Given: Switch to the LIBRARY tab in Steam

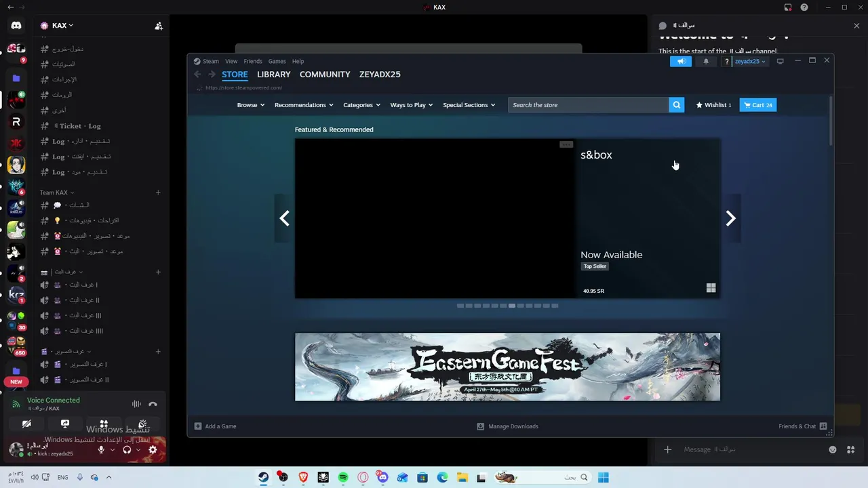Looking at the screenshot, I should (x=274, y=75).
